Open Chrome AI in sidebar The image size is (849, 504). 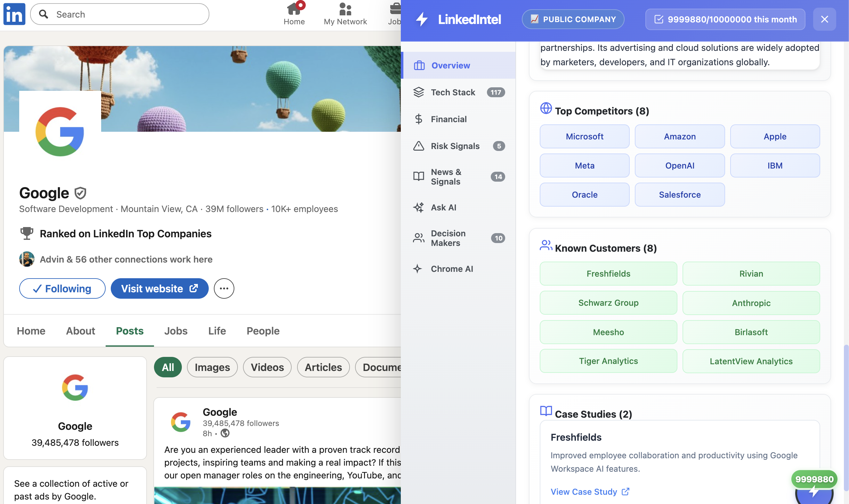[x=452, y=269]
